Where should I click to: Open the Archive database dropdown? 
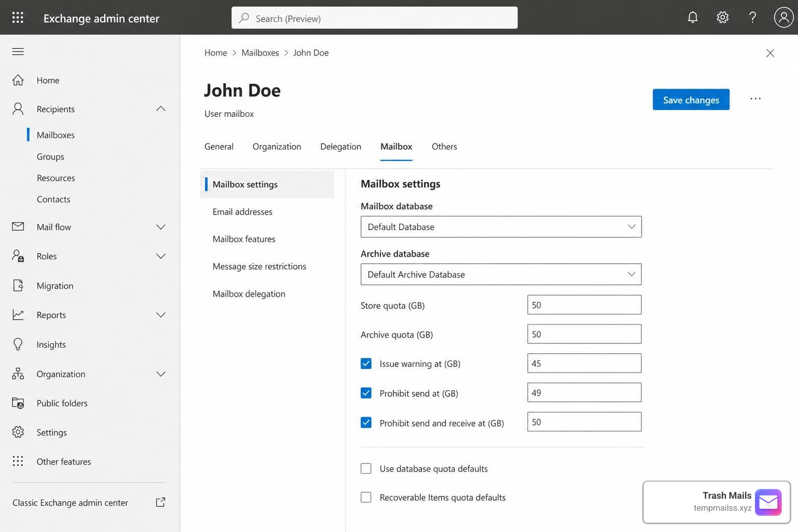coord(501,274)
